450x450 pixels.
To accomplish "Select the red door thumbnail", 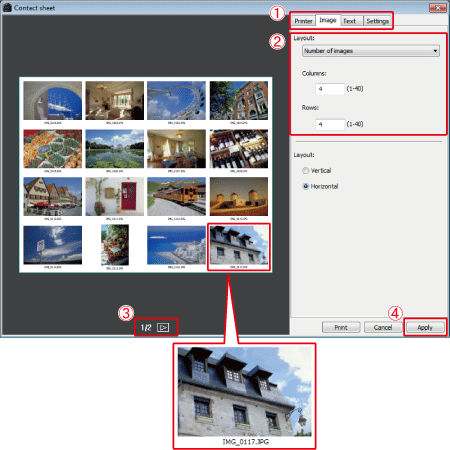I will click(x=115, y=196).
